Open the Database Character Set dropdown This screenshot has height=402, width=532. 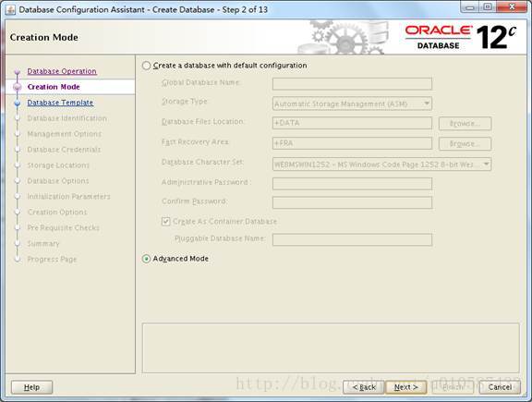(381, 164)
